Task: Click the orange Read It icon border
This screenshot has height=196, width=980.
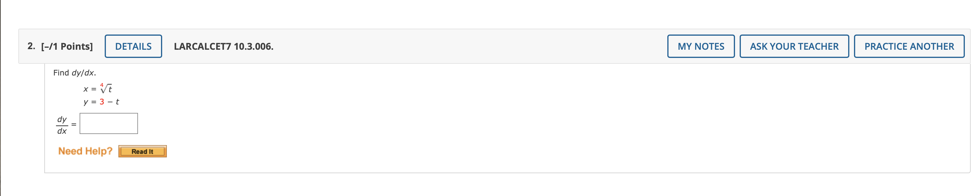Action: pos(143,151)
